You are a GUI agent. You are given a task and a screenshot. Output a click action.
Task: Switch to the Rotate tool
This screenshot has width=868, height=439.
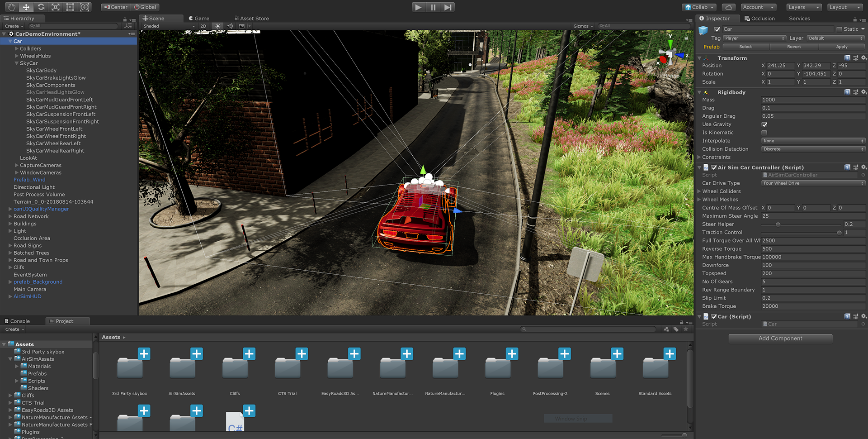tap(41, 7)
